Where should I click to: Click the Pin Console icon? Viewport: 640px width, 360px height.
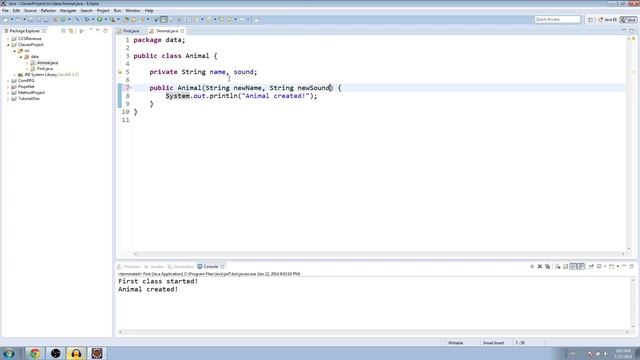coord(591,267)
